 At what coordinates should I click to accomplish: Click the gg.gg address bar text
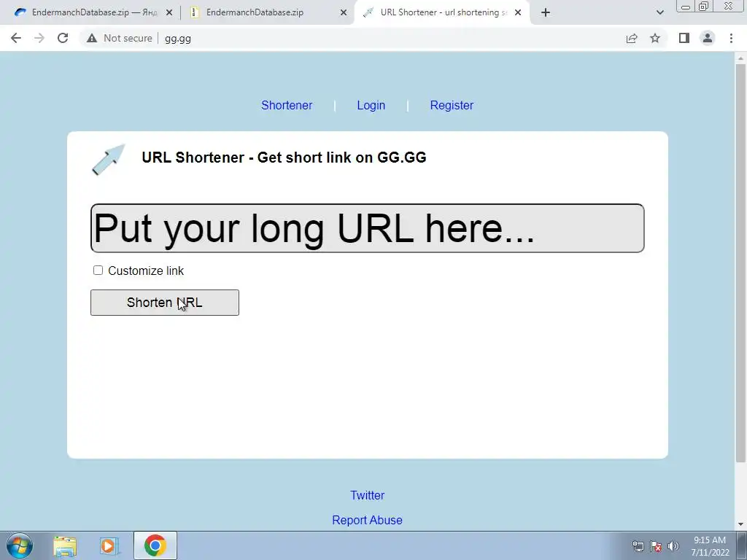[x=178, y=39]
